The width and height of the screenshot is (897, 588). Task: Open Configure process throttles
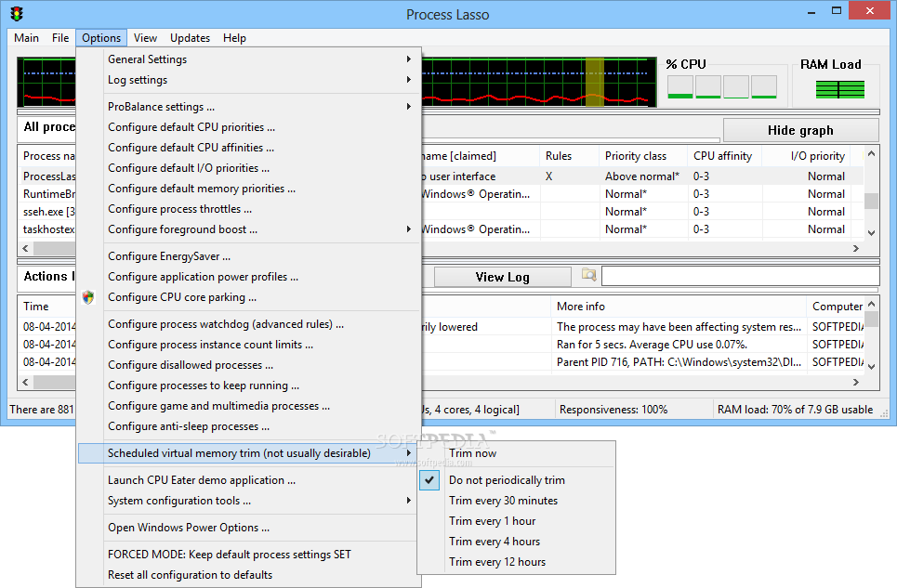coord(249,209)
